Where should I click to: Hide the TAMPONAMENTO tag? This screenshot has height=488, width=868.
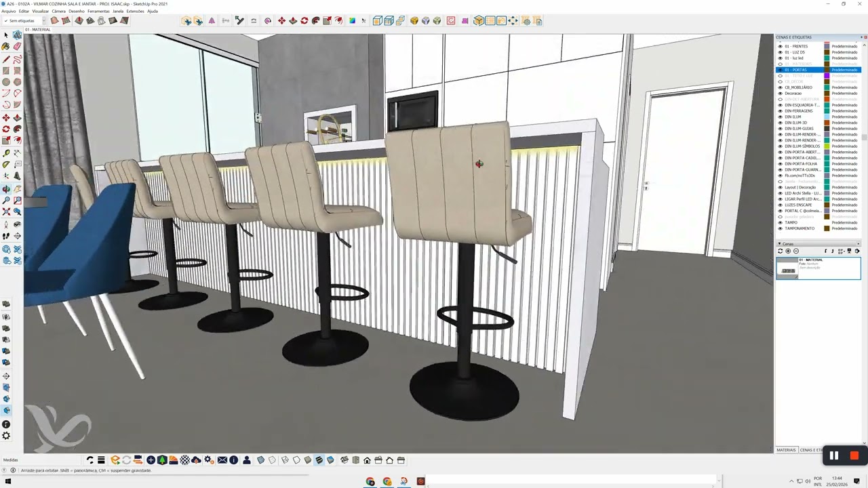pos(780,228)
